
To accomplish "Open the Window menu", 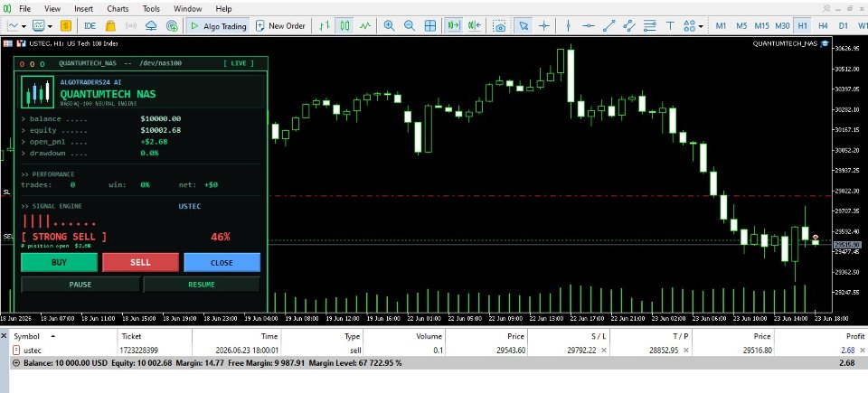I will point(188,9).
